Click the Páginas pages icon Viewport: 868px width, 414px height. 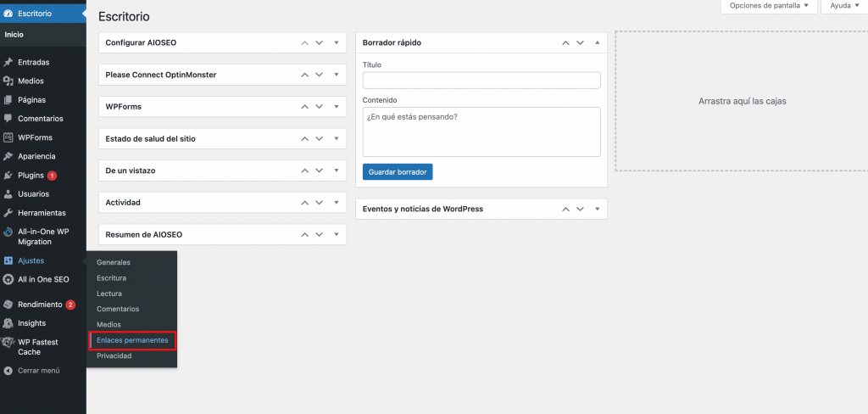8,100
